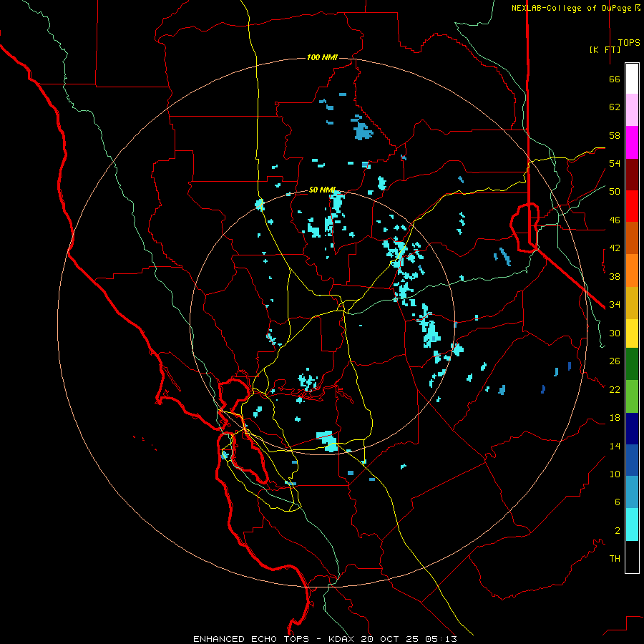The height and width of the screenshot is (644, 644).
Task: Click the 100 NMI range ring label
Action: pyautogui.click(x=322, y=57)
